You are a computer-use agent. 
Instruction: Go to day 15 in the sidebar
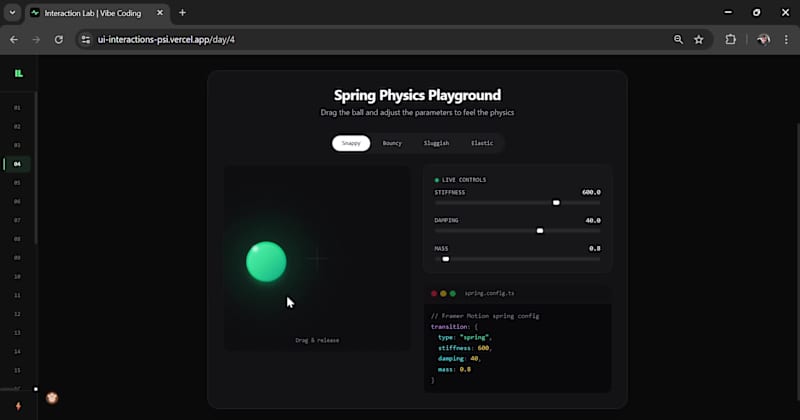[x=17, y=370]
